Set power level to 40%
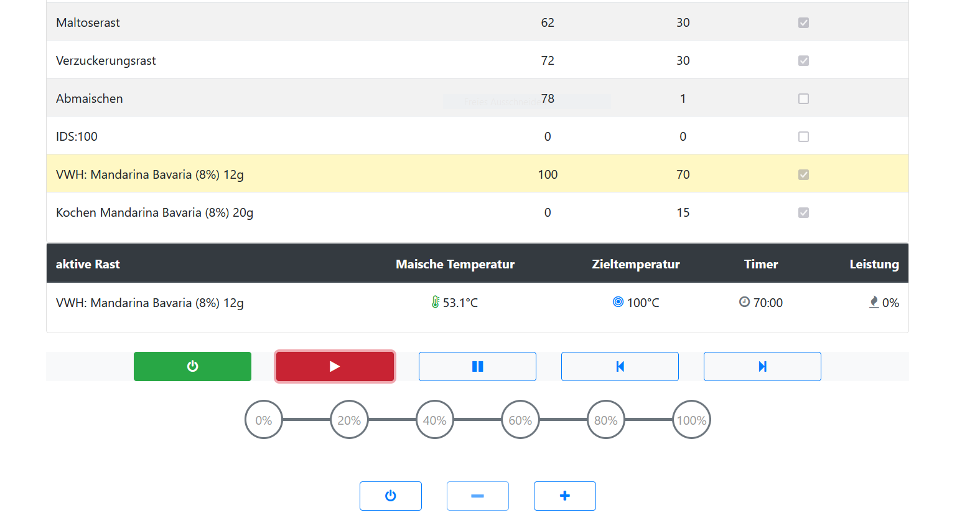This screenshot has width=980, height=520. [435, 420]
